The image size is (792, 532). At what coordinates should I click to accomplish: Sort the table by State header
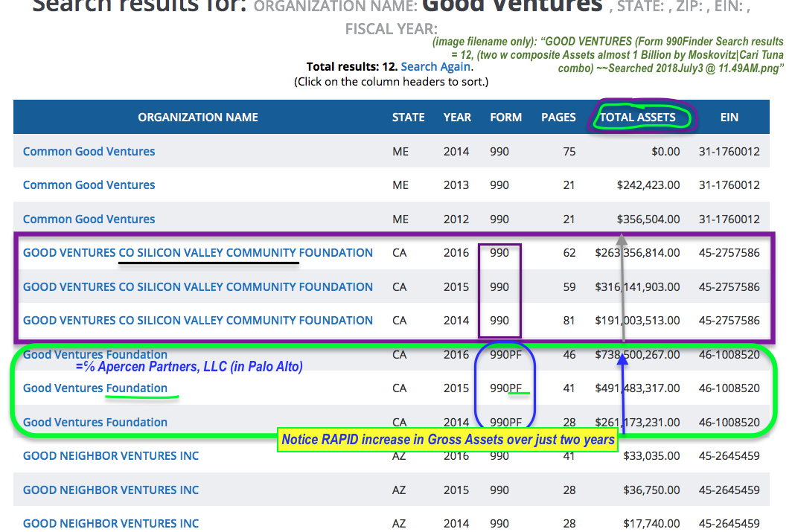pos(408,117)
